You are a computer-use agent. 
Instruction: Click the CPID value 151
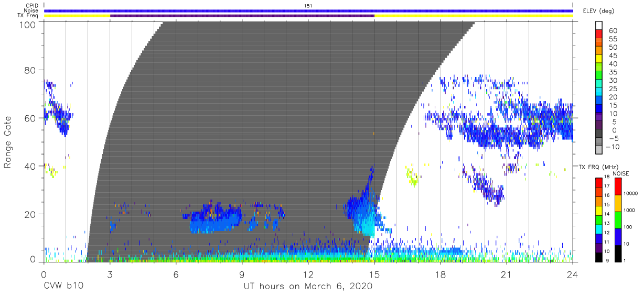[x=308, y=6]
